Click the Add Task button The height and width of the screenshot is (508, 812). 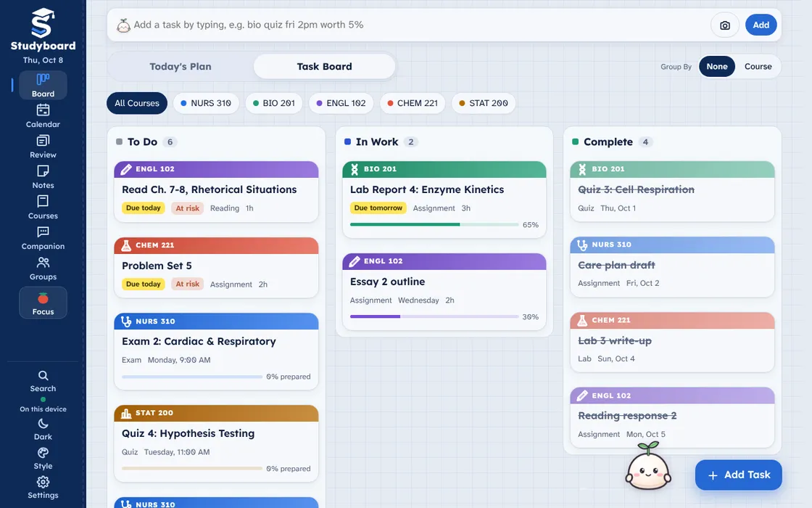tap(739, 475)
